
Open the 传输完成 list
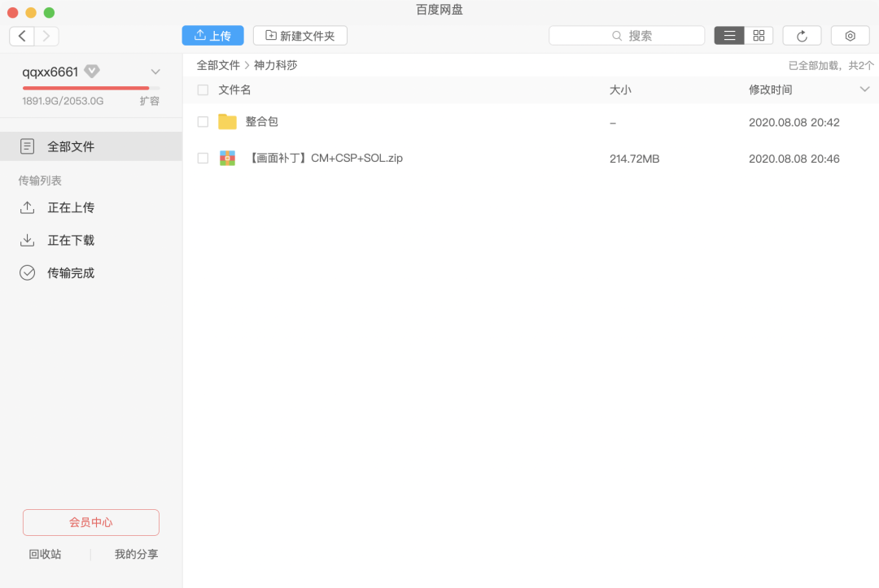click(x=71, y=273)
